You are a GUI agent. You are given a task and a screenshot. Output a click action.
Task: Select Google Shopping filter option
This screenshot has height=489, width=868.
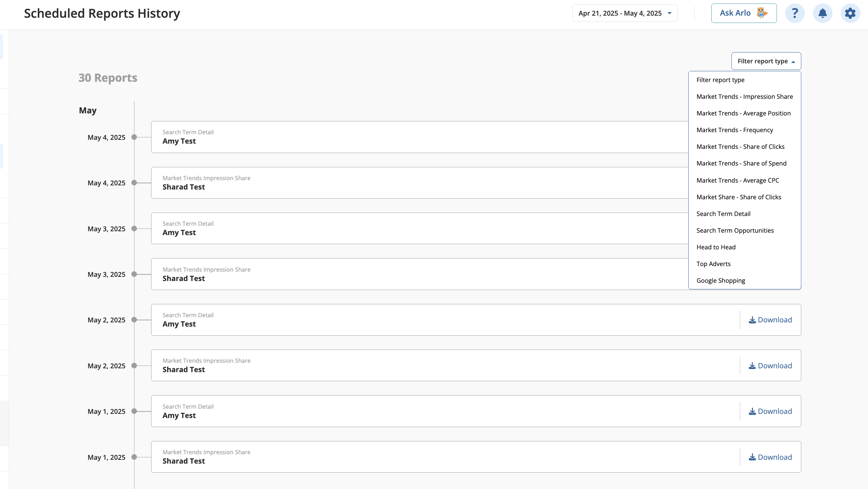tap(744, 281)
